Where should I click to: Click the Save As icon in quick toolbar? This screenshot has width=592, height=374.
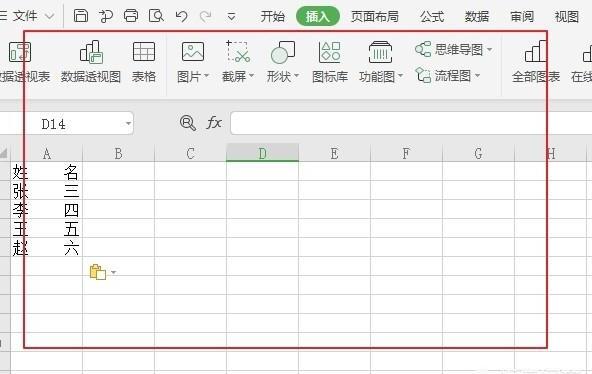[x=106, y=16]
